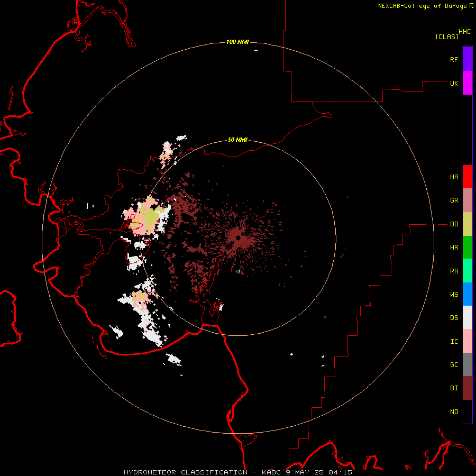
Task: Click the [CLAS] legend header
Action: tap(447, 36)
